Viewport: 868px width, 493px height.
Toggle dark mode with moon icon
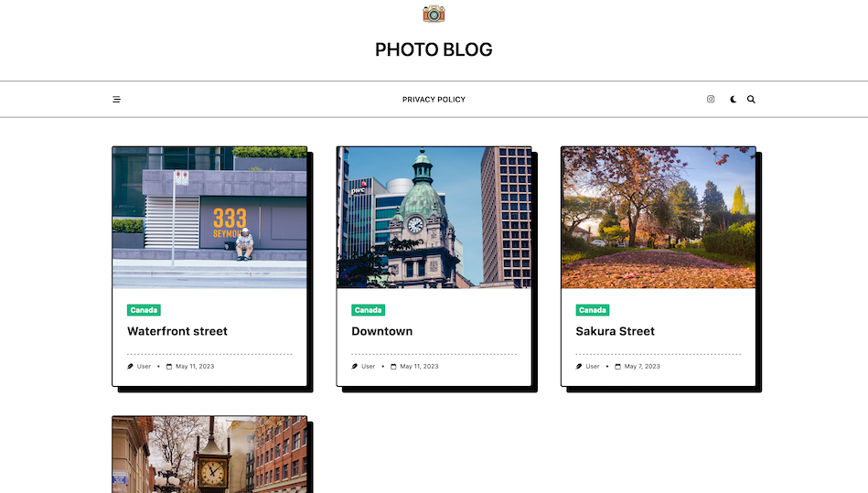click(x=733, y=100)
